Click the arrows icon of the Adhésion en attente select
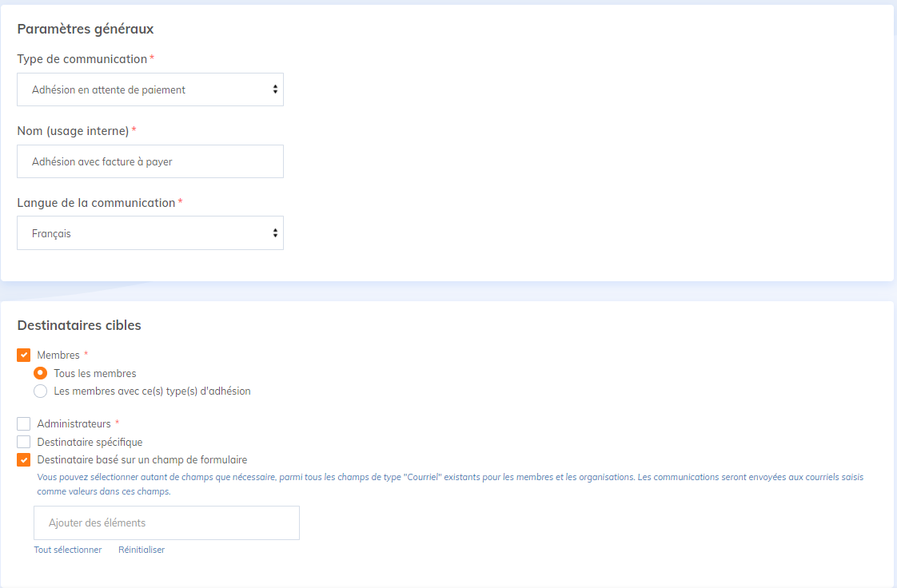This screenshot has height=588, width=897. 275,89
